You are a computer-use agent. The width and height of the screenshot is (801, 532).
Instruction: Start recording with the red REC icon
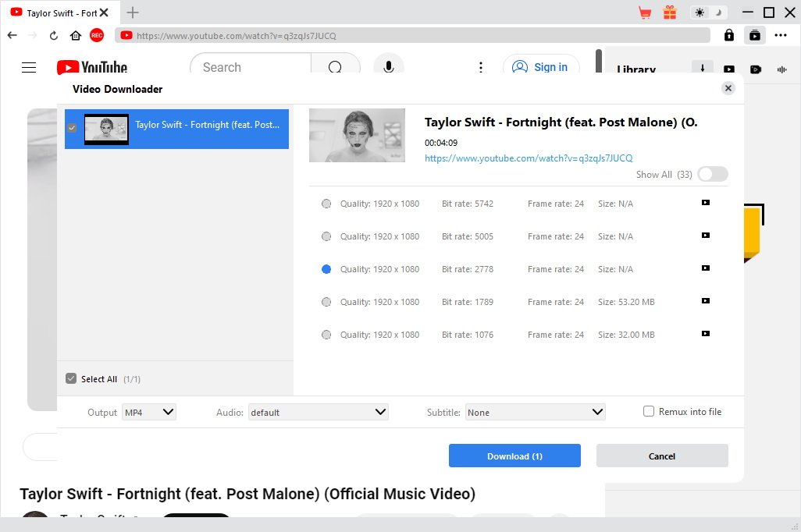click(97, 35)
